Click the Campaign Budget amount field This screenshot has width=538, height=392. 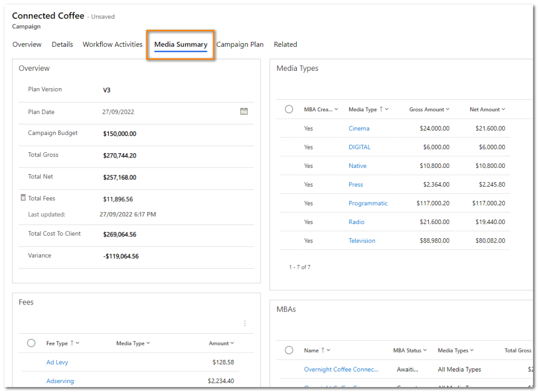(119, 134)
